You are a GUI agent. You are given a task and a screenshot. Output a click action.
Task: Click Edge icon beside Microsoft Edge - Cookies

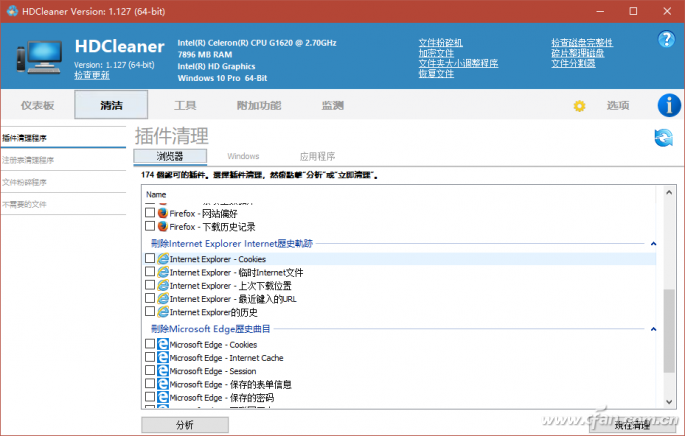(163, 344)
